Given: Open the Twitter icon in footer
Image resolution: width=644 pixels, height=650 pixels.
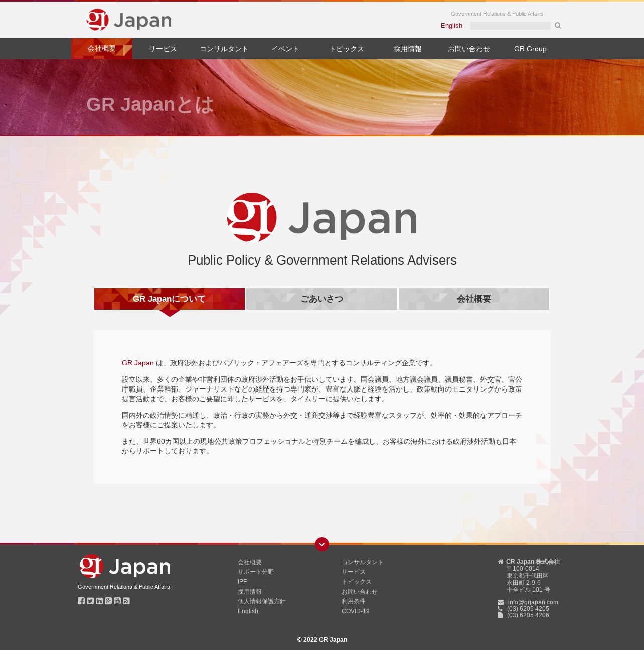Looking at the screenshot, I should coord(90,601).
